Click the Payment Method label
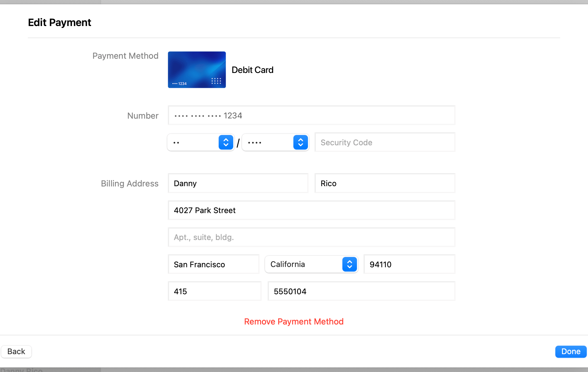Viewport: 588px width, 372px height. (x=126, y=56)
